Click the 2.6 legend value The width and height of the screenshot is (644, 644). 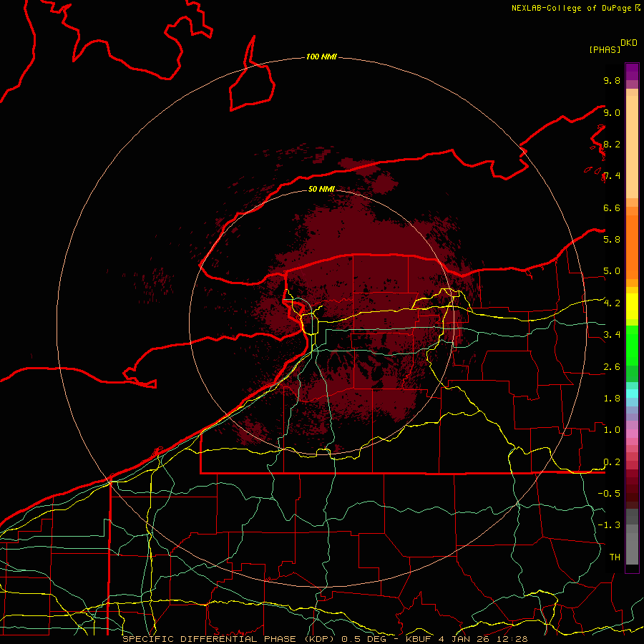point(612,367)
